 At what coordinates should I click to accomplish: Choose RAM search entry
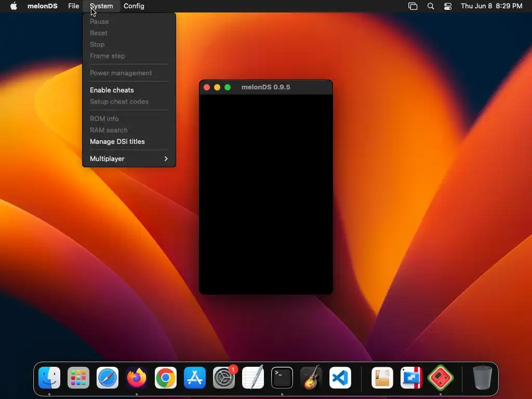(x=129, y=130)
